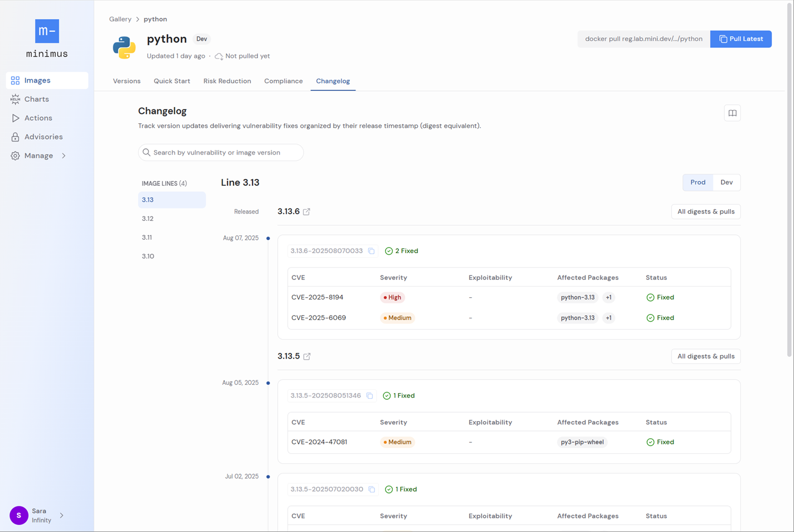Click Sara's purple avatar
794x532 pixels.
point(19,515)
